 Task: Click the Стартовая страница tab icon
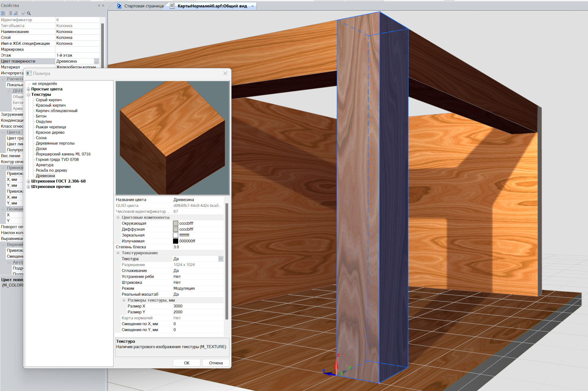pos(119,6)
